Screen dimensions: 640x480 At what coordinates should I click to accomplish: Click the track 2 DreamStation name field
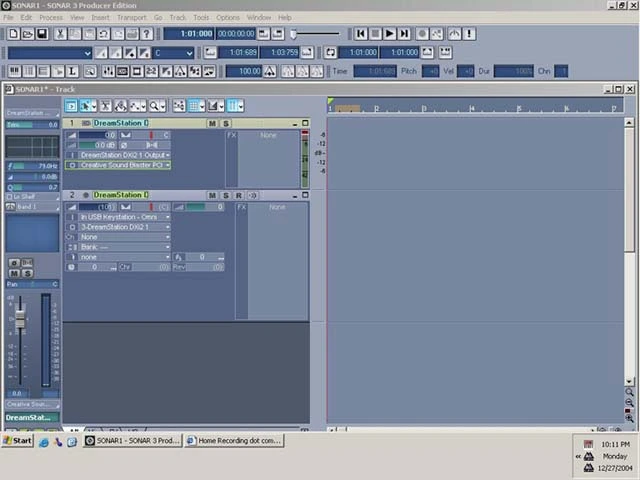coord(120,195)
